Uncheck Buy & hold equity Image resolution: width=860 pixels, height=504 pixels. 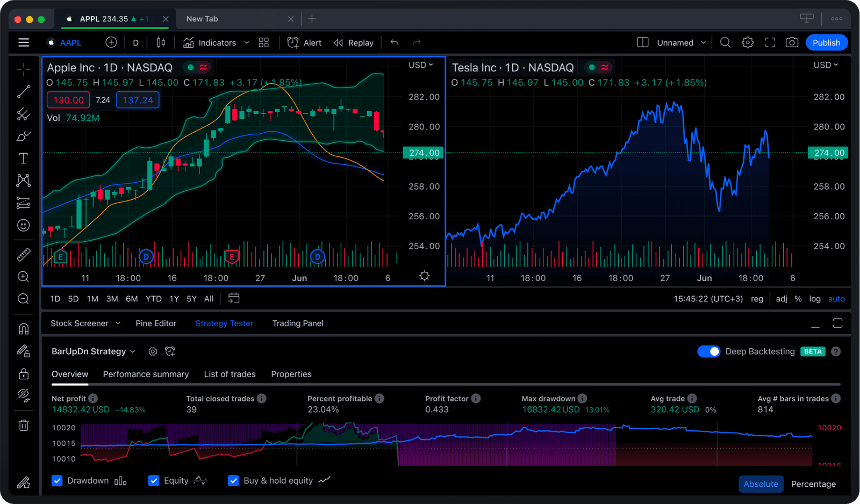point(233,480)
